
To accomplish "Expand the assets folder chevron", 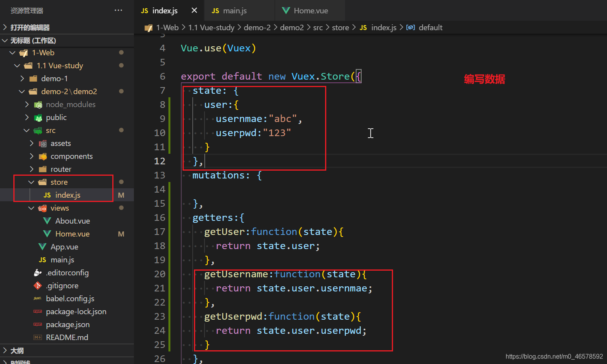I will 31,143.
